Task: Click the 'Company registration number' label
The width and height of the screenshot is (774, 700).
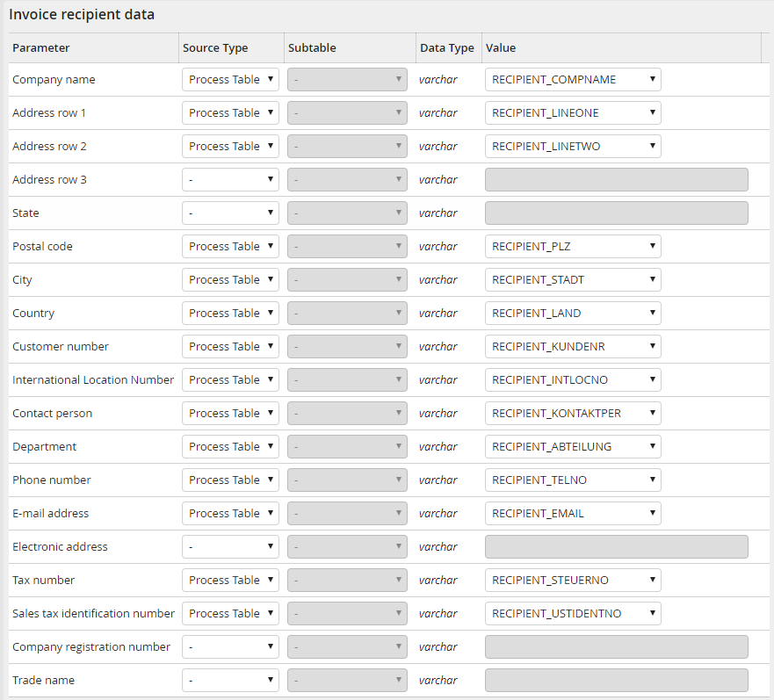Action: [x=91, y=646]
